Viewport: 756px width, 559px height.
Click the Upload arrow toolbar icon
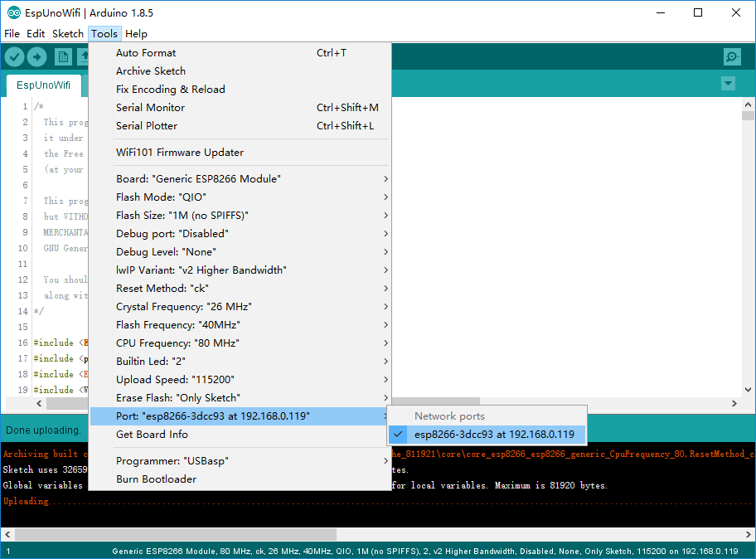click(36, 56)
